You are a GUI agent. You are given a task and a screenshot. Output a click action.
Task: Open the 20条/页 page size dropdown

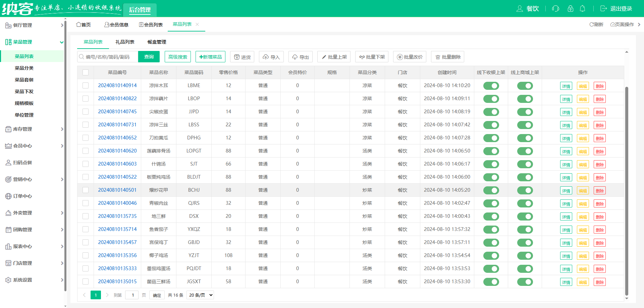pyautogui.click(x=200, y=295)
